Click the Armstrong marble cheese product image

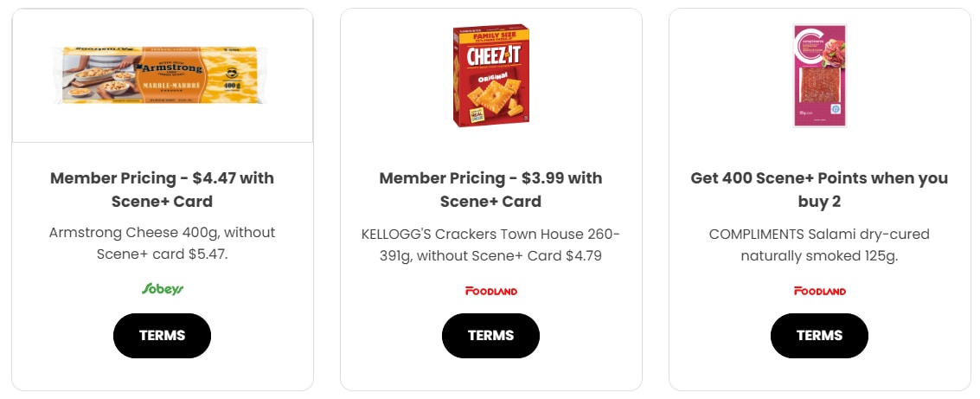tap(162, 74)
